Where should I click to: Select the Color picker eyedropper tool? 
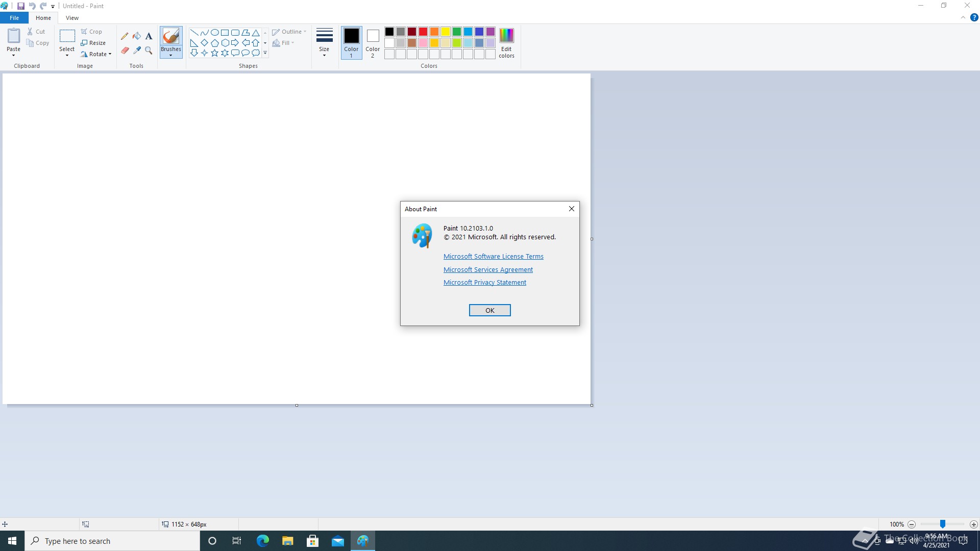click(x=137, y=51)
